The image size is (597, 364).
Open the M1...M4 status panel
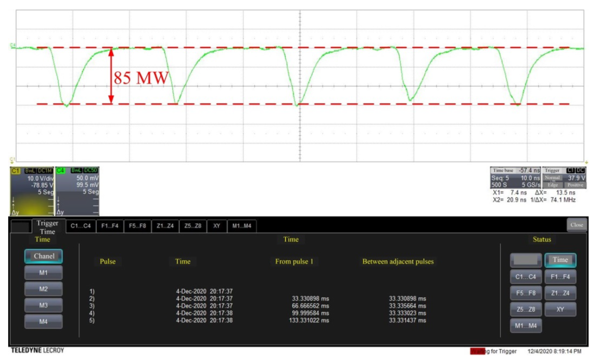point(526,326)
